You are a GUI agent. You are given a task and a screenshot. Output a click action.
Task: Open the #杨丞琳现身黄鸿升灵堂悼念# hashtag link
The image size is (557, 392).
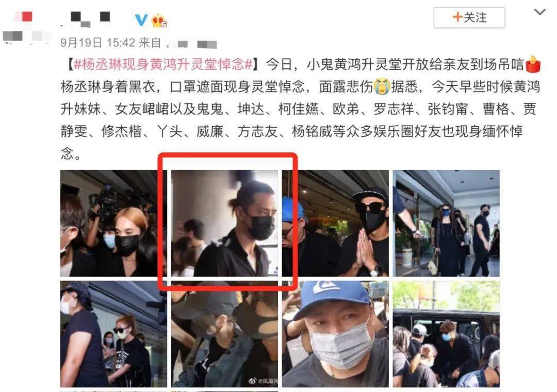pyautogui.click(x=162, y=64)
